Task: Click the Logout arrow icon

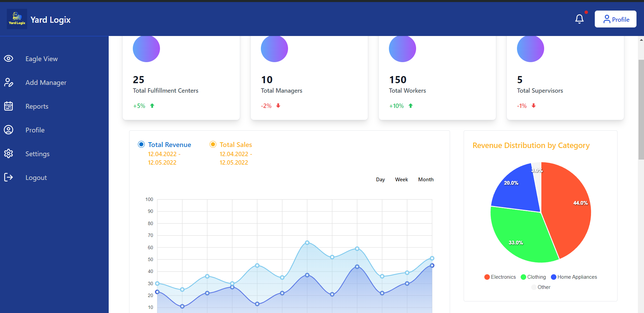Action: [8, 177]
